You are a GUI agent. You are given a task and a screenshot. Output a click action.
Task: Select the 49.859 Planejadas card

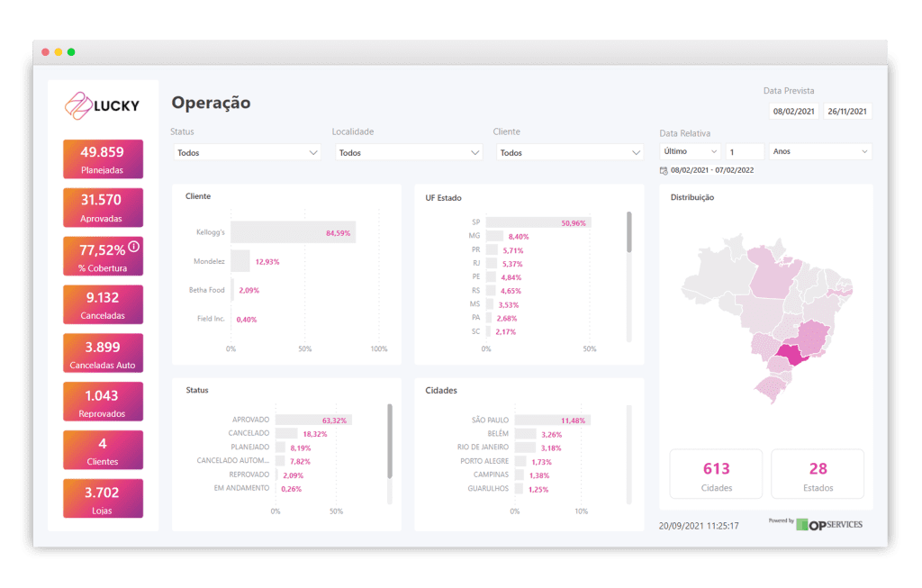(x=103, y=158)
